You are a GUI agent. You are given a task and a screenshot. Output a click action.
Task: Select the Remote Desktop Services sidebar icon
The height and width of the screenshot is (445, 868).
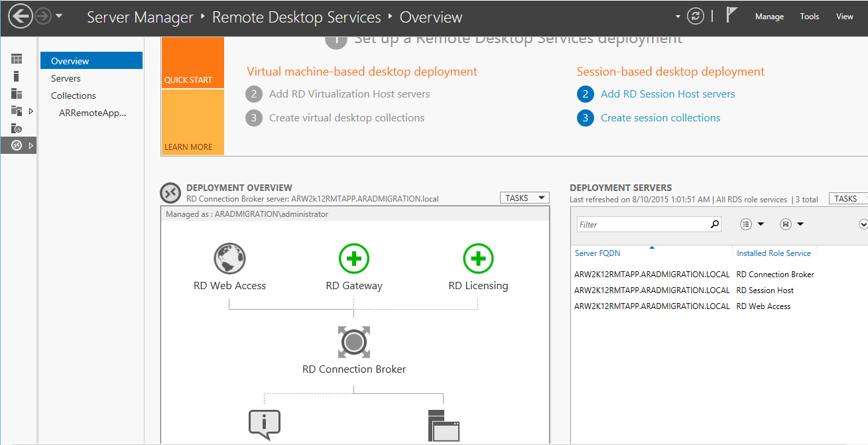click(17, 145)
